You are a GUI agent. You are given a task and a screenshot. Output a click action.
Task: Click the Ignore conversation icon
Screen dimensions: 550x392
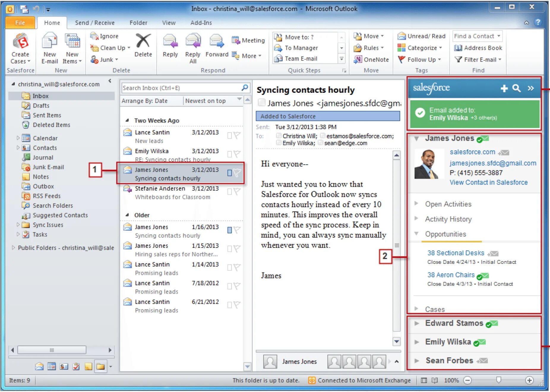point(94,36)
